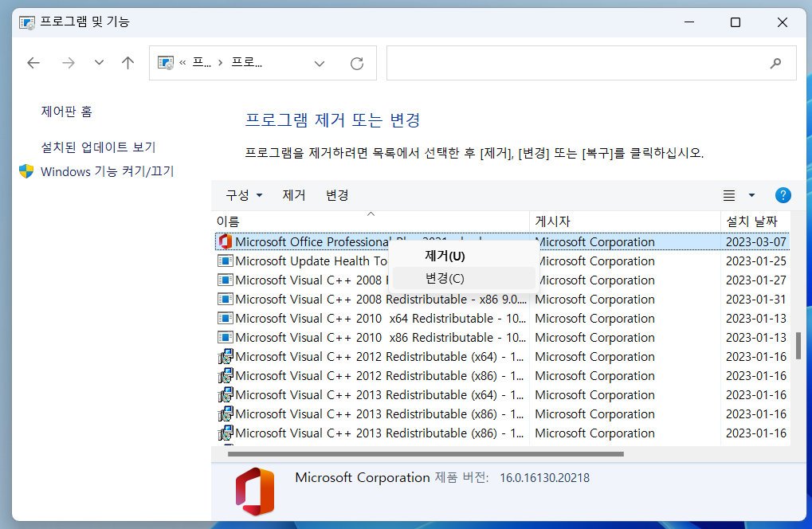812x529 pixels.
Task: Open help with the question mark icon
Action: coord(783,195)
